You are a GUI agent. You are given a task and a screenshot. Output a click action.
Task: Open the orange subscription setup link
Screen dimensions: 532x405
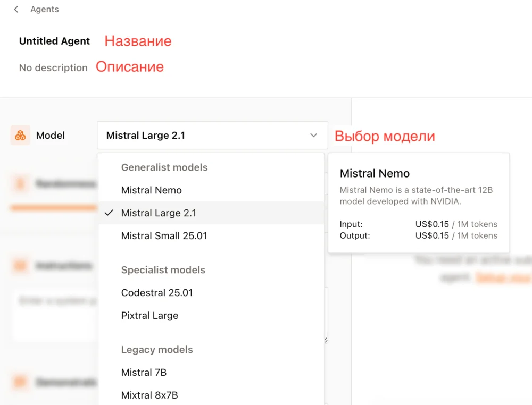pyautogui.click(x=502, y=277)
